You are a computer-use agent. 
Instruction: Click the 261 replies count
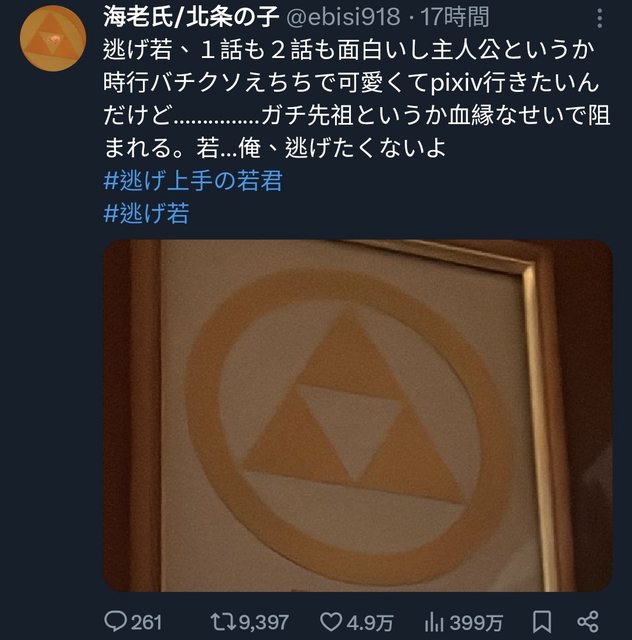pyautogui.click(x=146, y=622)
